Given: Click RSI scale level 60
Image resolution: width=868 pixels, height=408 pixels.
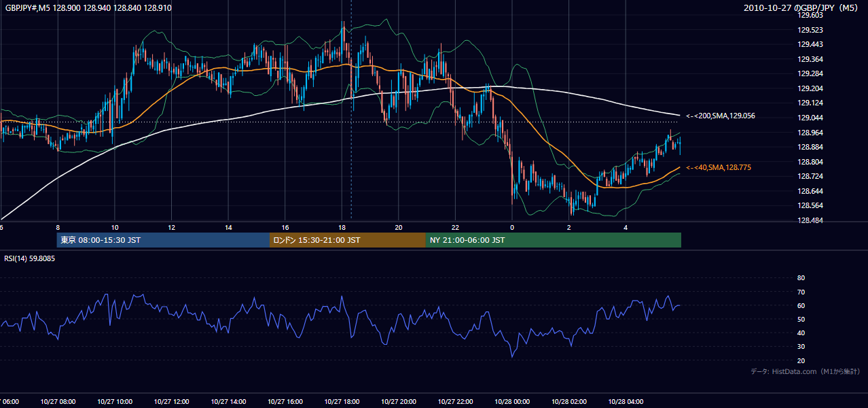Looking at the screenshot, I should coord(801,305).
